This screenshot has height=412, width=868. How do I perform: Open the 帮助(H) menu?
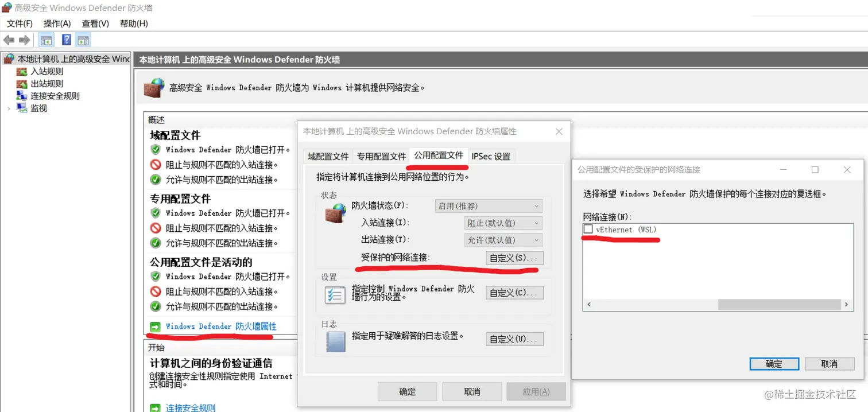[x=134, y=24]
